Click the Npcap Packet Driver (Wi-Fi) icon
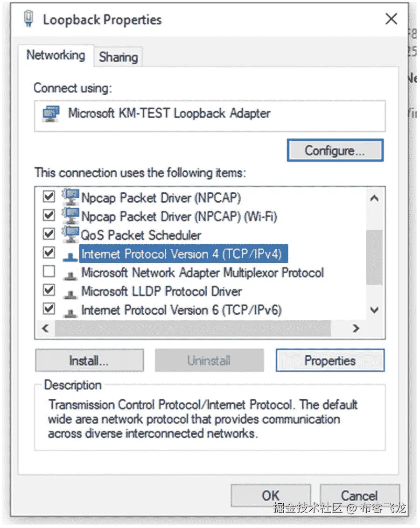The image size is (420, 528). (71, 216)
